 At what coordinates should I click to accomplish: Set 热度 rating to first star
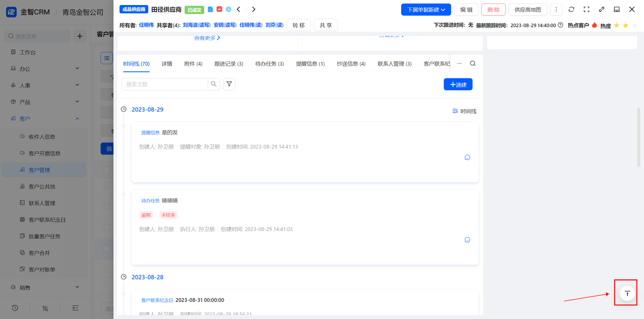point(616,25)
